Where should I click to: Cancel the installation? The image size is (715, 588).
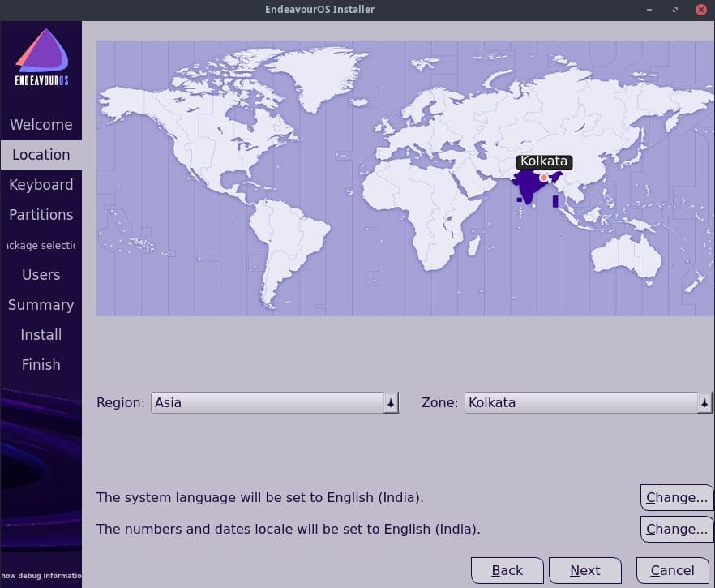(673, 571)
